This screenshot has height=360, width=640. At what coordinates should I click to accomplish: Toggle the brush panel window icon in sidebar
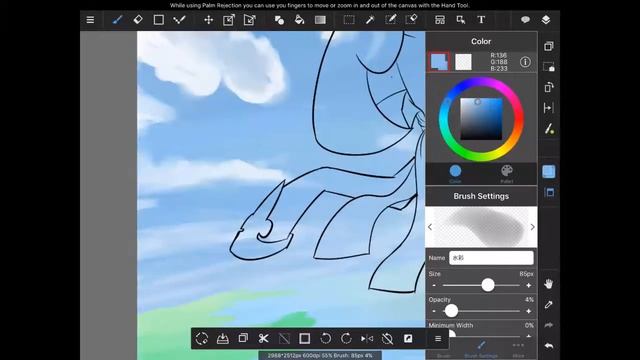[x=549, y=192]
